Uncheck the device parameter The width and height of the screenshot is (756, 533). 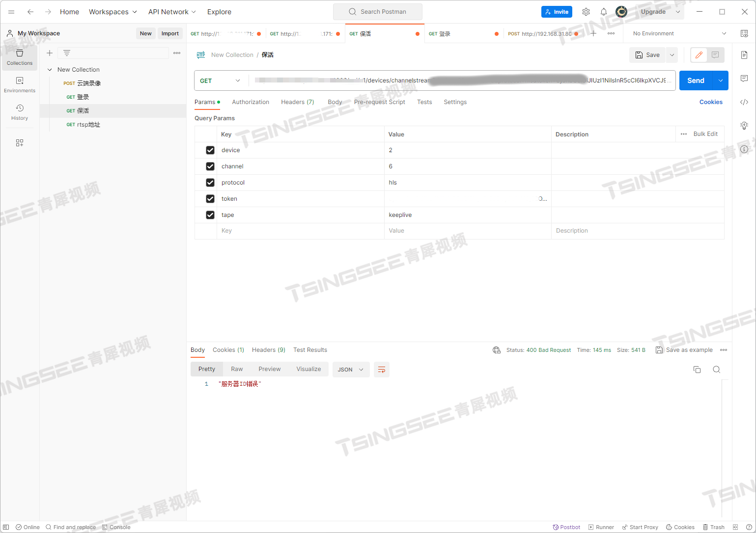(210, 150)
